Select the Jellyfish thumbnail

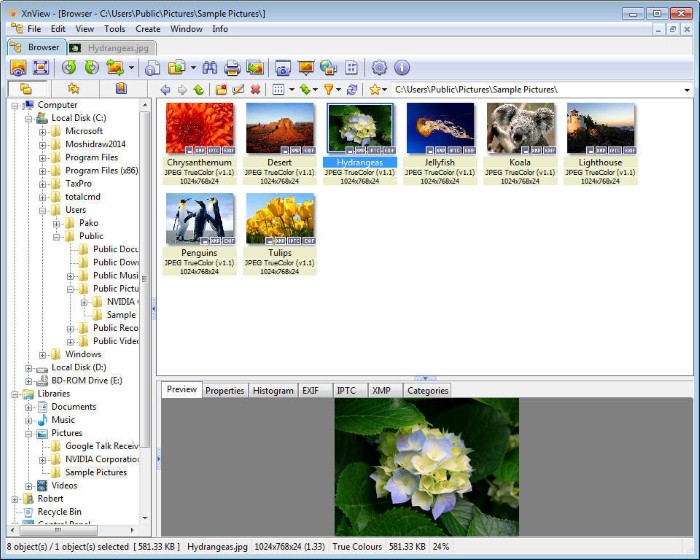point(440,128)
